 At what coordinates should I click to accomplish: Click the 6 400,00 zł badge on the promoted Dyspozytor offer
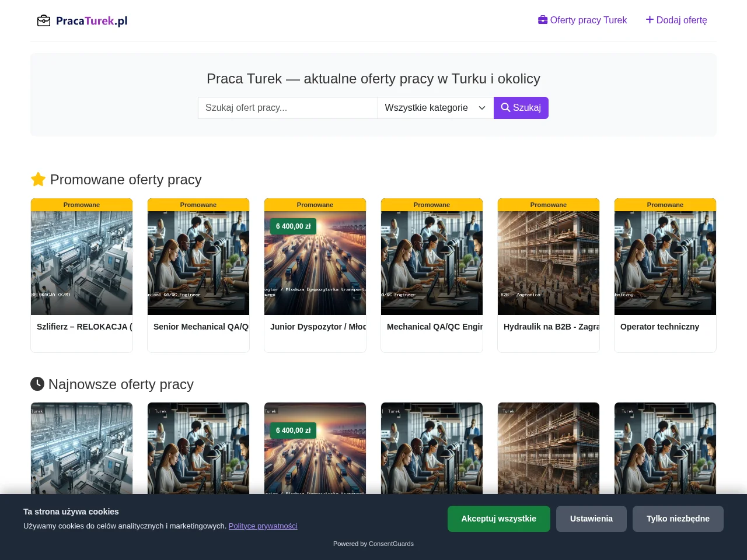pyautogui.click(x=294, y=226)
